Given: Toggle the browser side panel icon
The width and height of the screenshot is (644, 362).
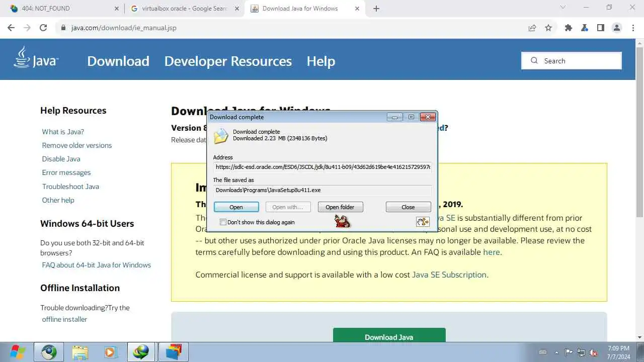Looking at the screenshot, I should (x=601, y=28).
